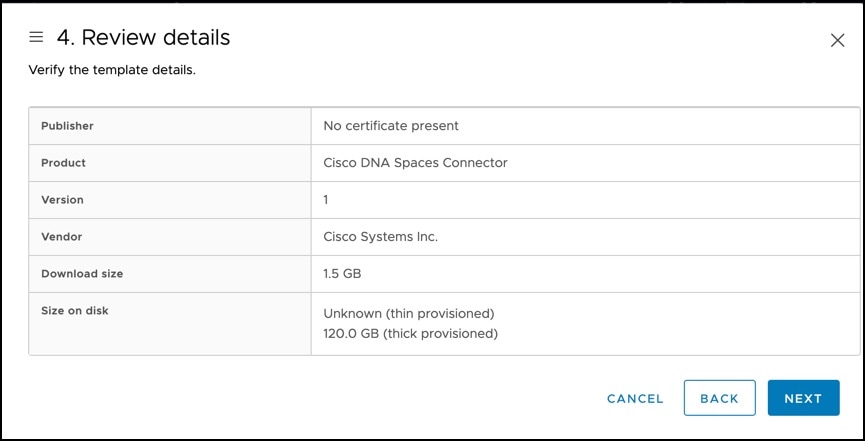Viewport: 865px width, 441px height.
Task: Cancel the template deployment
Action: (635, 399)
